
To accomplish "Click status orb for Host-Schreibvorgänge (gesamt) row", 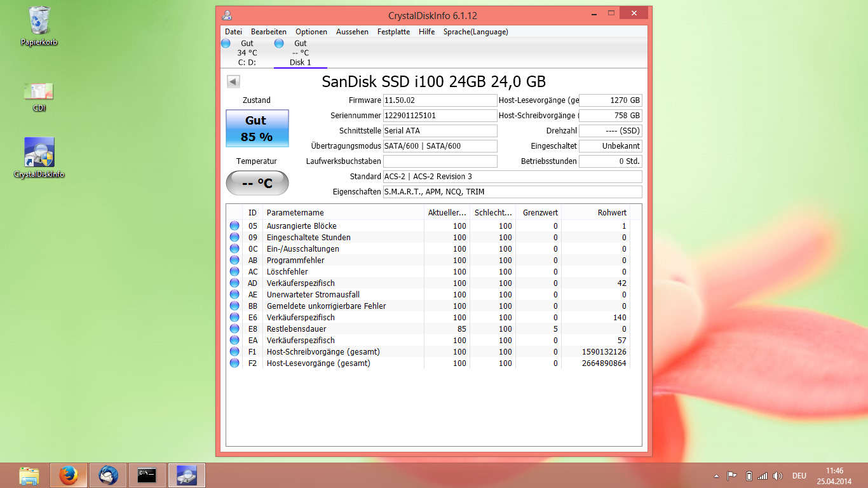I will click(234, 352).
